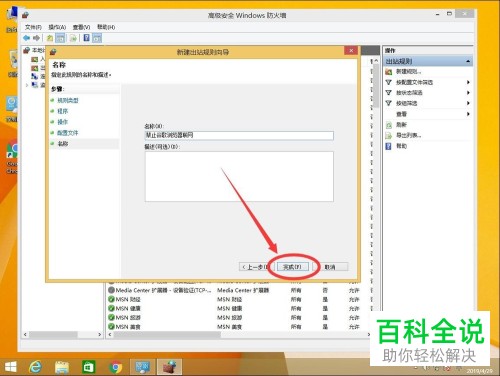Click the Forward arrow in the toolbar
This screenshot has height=376, width=500.
click(36, 38)
